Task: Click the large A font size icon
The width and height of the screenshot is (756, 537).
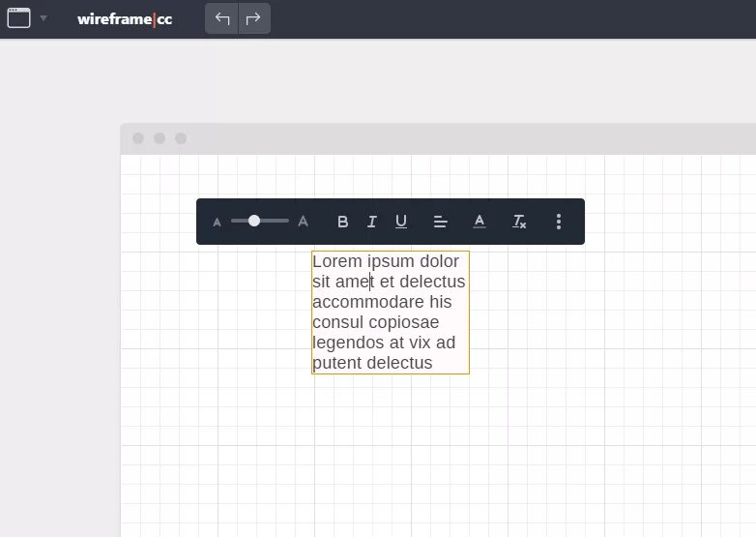Action: click(303, 222)
